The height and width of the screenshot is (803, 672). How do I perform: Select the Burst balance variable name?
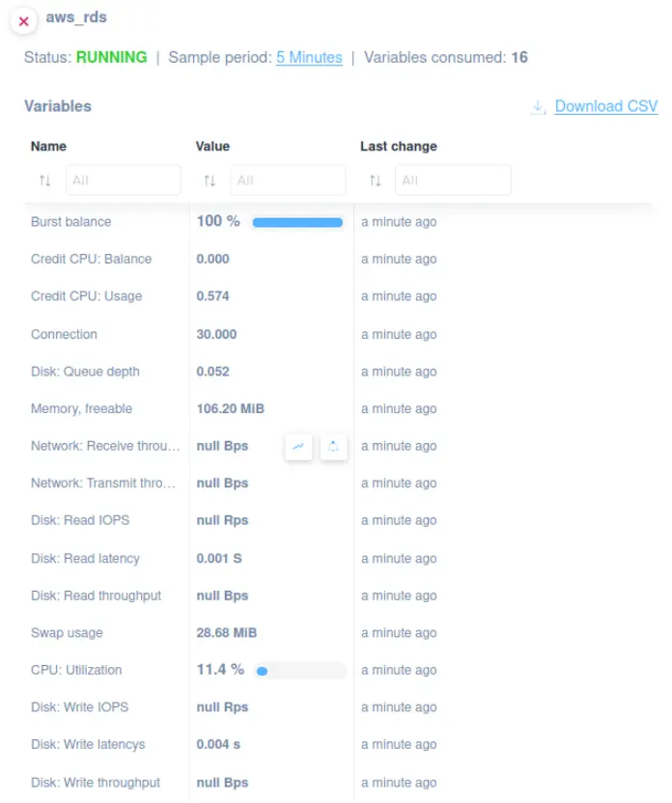tap(70, 222)
